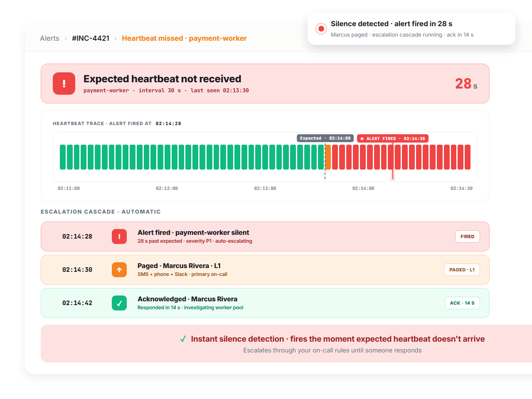
Task: Click the red alert icon in Alert fired row
Action: [119, 236]
